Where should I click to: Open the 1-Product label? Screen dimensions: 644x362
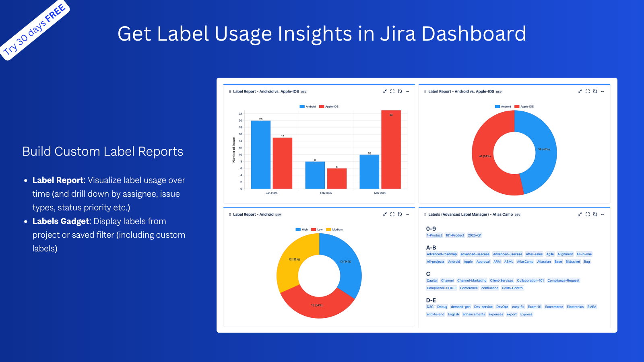(434, 235)
